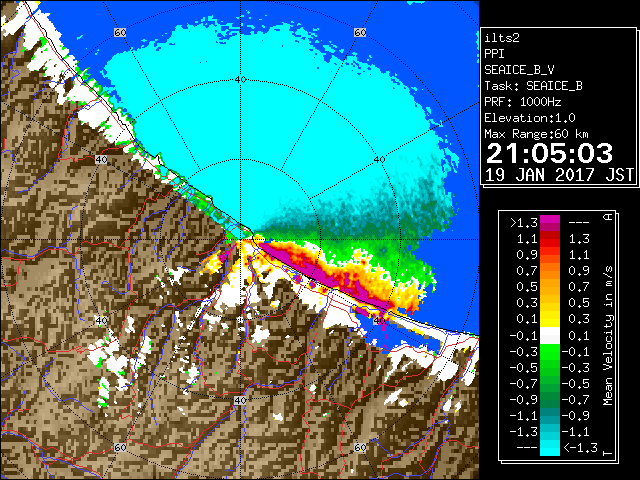Click the radar name 'ilts2'
Screen dimensions: 640x480
[502, 38]
